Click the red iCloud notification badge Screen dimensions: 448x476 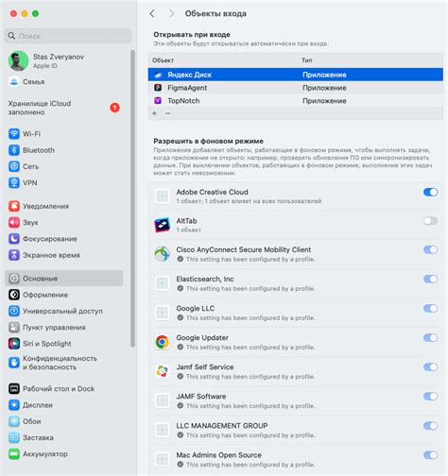[114, 108]
